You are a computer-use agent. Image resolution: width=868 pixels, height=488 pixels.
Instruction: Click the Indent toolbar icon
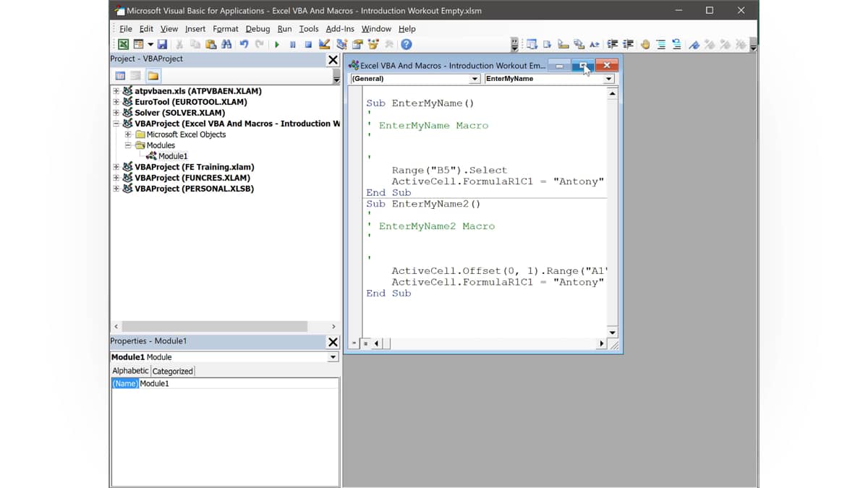[613, 44]
